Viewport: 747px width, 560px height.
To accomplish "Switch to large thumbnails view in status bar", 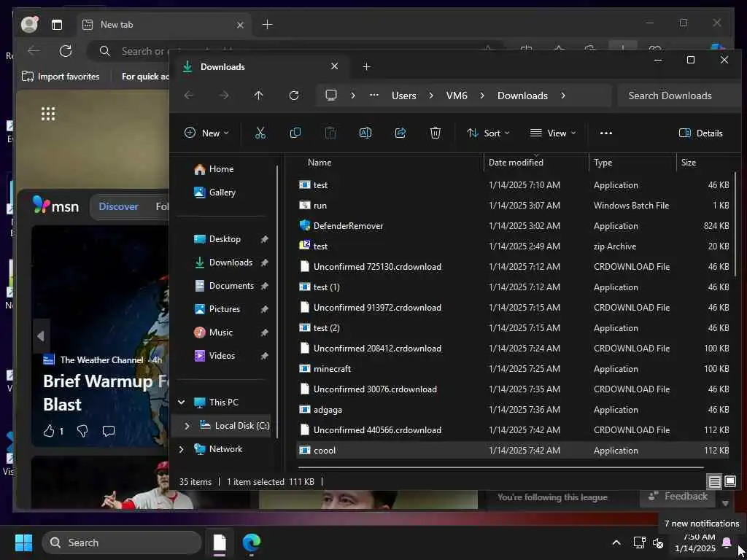I will 730,481.
